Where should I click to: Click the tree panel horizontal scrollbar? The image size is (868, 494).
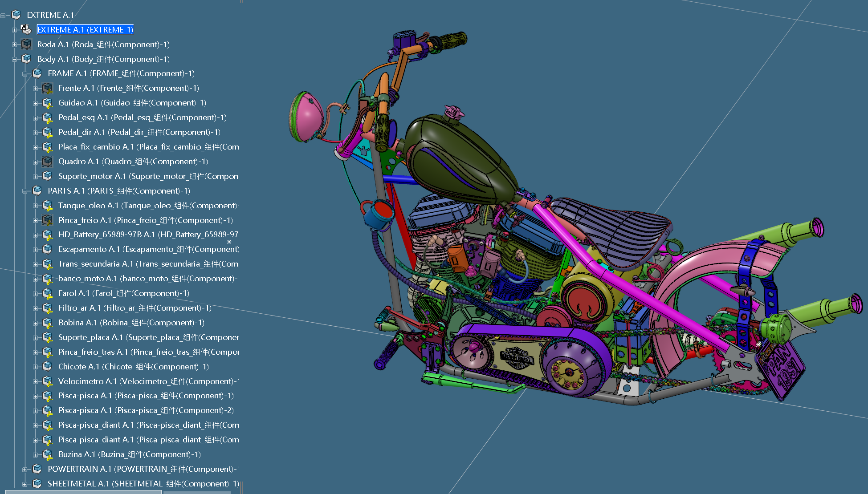(83, 492)
